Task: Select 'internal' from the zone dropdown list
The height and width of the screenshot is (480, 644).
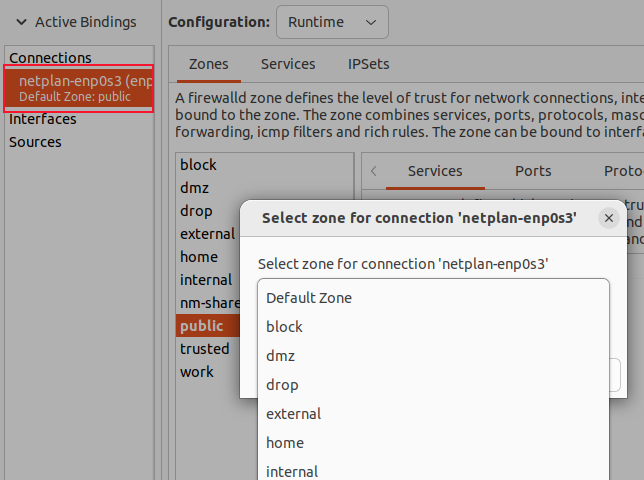Action: (x=292, y=471)
